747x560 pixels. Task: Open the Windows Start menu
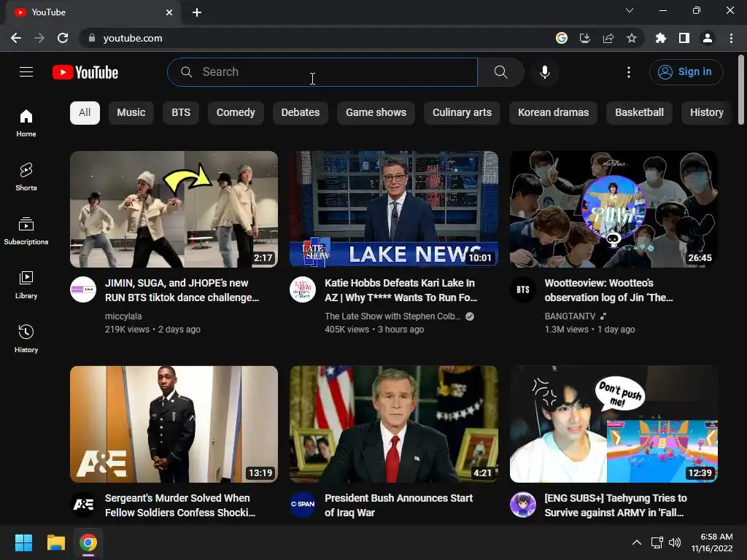click(23, 542)
